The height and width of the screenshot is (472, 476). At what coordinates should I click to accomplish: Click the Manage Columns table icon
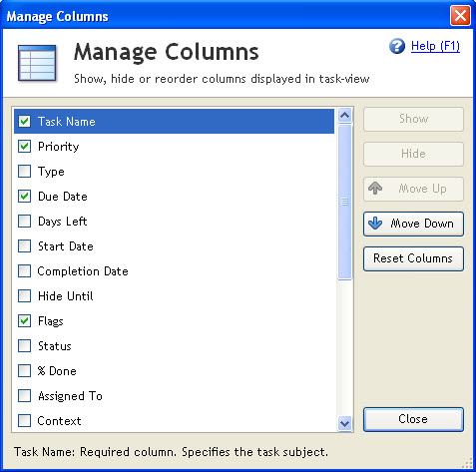coord(37,63)
